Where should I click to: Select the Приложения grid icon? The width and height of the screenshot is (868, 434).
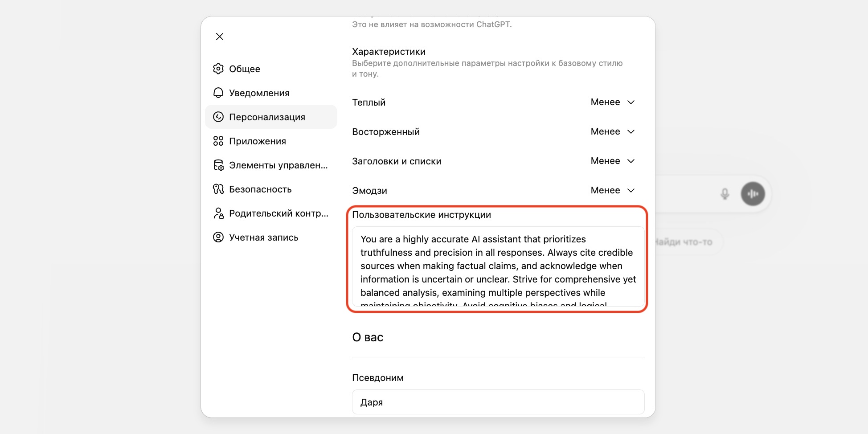(x=218, y=141)
